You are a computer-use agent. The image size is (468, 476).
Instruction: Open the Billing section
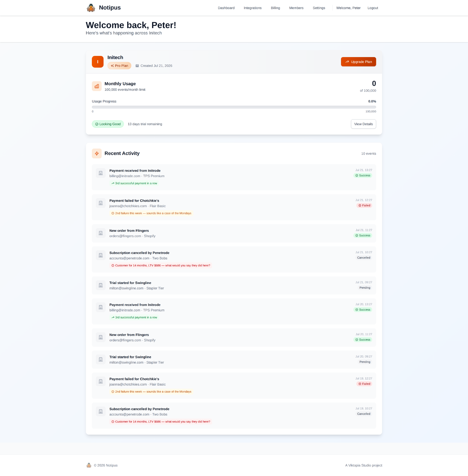[276, 8]
